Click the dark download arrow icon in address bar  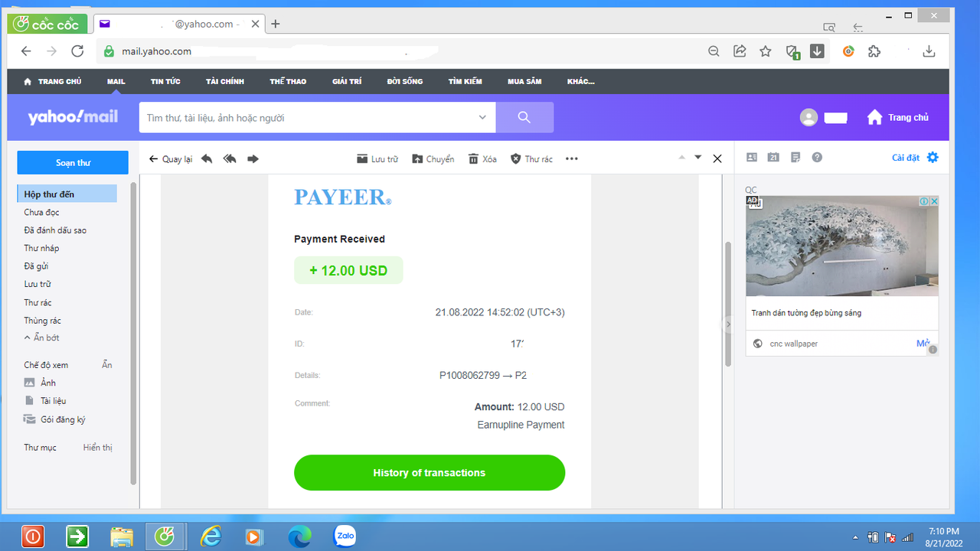pyautogui.click(x=817, y=51)
